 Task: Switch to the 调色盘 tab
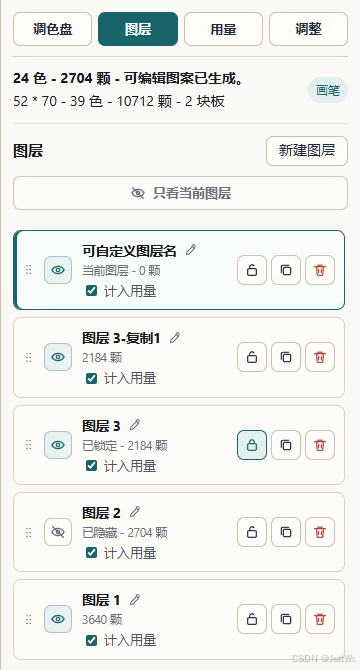click(x=53, y=29)
